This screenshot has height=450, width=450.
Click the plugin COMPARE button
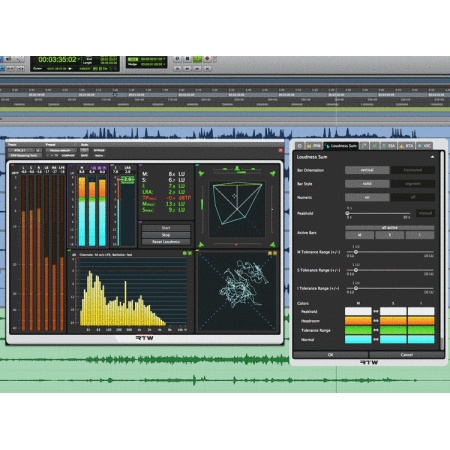(68, 156)
